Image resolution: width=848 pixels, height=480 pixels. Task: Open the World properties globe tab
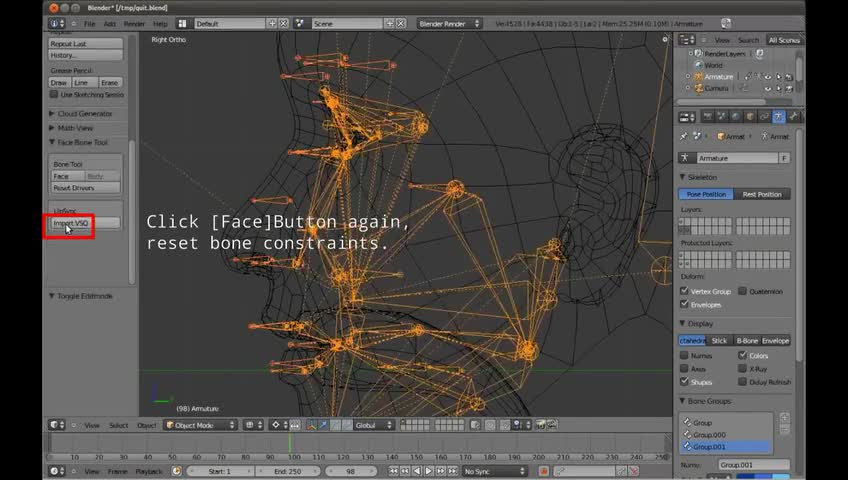736,117
